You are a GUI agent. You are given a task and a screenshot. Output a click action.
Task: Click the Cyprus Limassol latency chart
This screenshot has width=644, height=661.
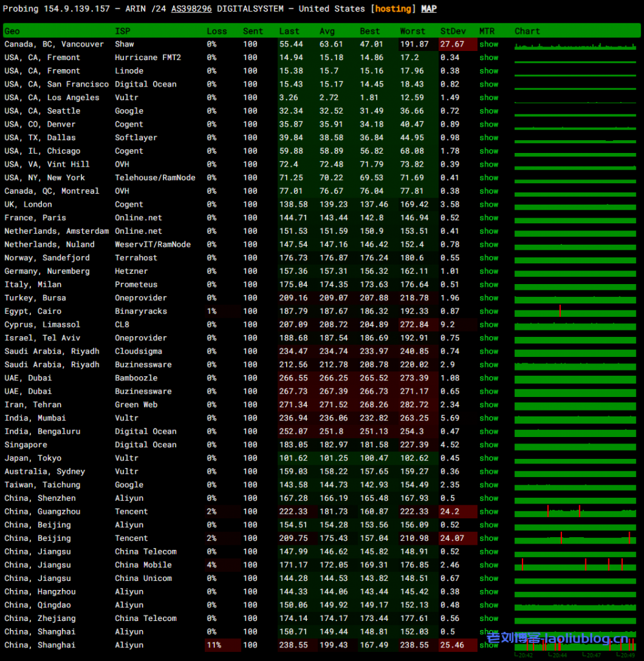coord(575,325)
